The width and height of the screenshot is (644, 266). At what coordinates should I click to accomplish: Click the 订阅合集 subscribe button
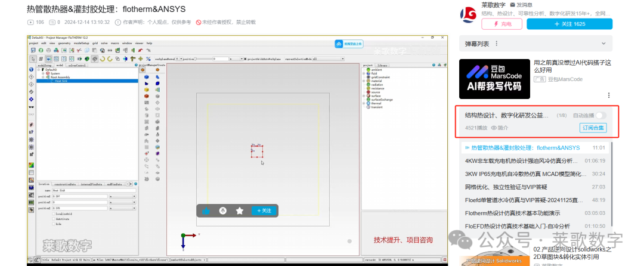(x=593, y=128)
